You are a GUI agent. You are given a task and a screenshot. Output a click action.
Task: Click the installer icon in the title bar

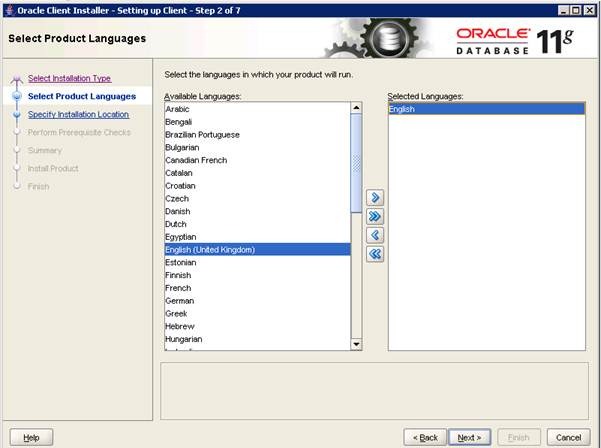(9, 9)
